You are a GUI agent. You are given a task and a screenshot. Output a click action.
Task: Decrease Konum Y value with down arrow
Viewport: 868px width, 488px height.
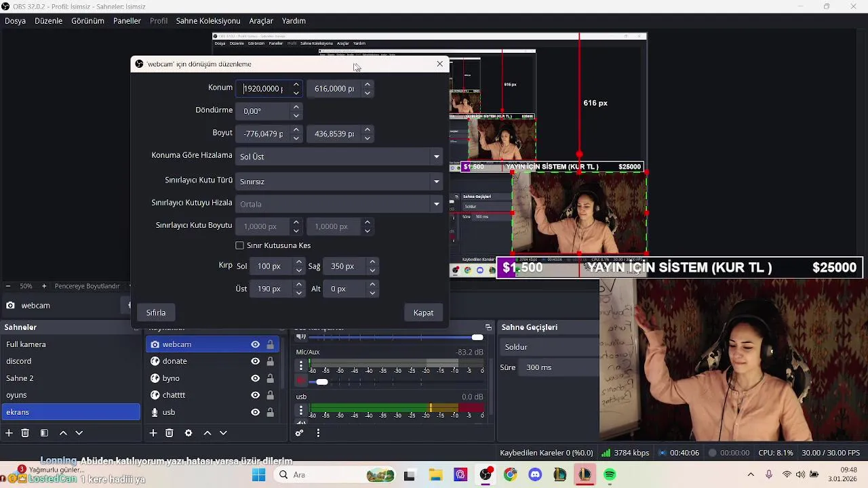point(367,93)
